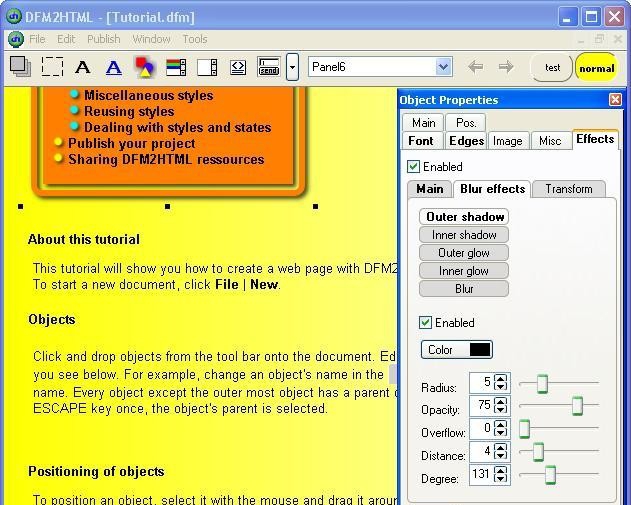Pick the underlined hyperlink text tool

pos(114,67)
